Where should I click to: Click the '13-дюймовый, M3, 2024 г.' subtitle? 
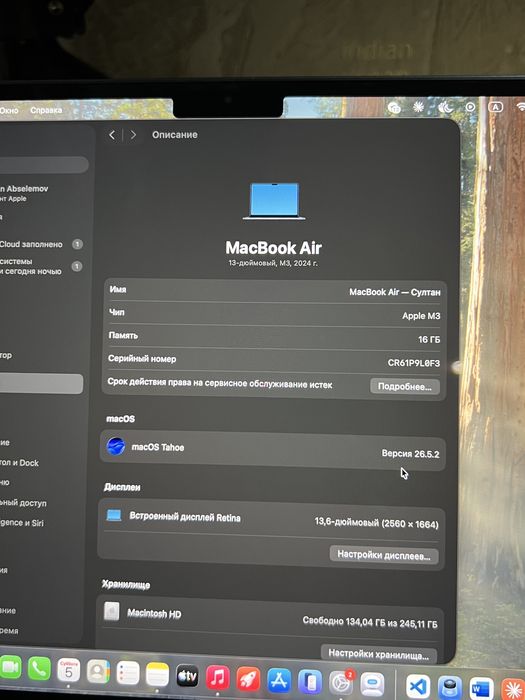tap(273, 263)
